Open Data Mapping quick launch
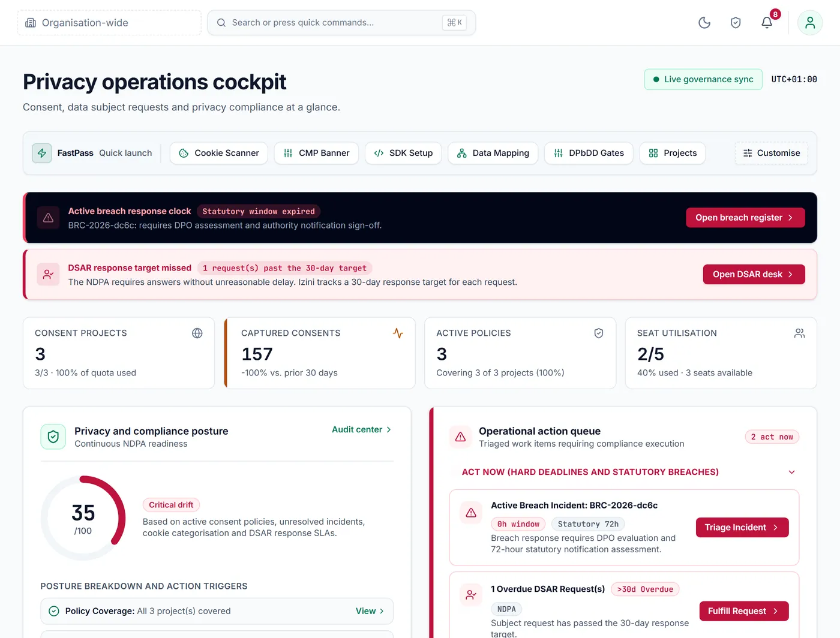Viewport: 840px width, 638px height. (493, 153)
